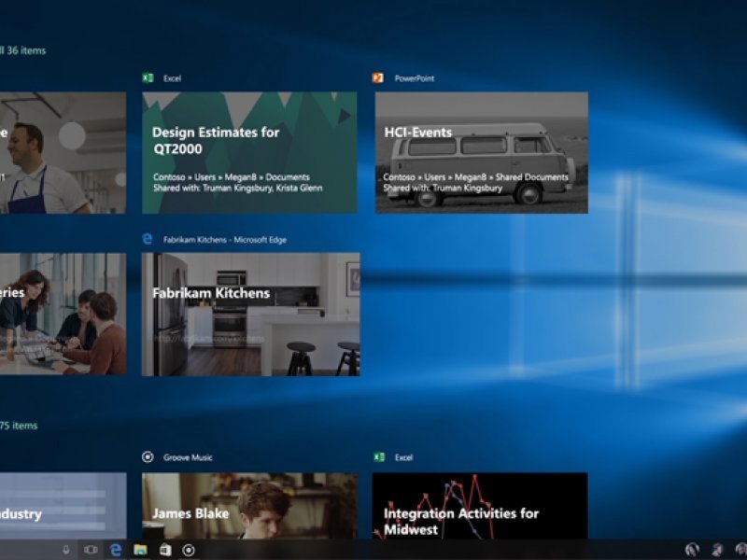Click "Shared with: Truman Kingsbury" on HCI-Events card

[x=443, y=189]
